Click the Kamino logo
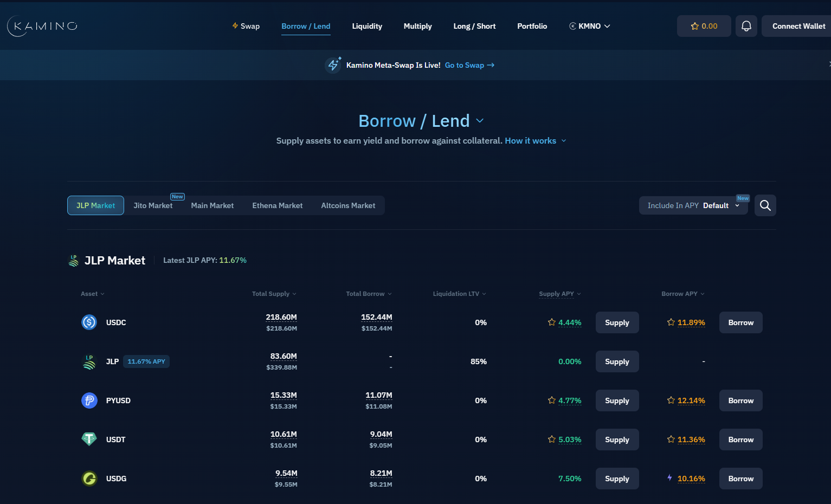The height and width of the screenshot is (504, 831). 42,26
